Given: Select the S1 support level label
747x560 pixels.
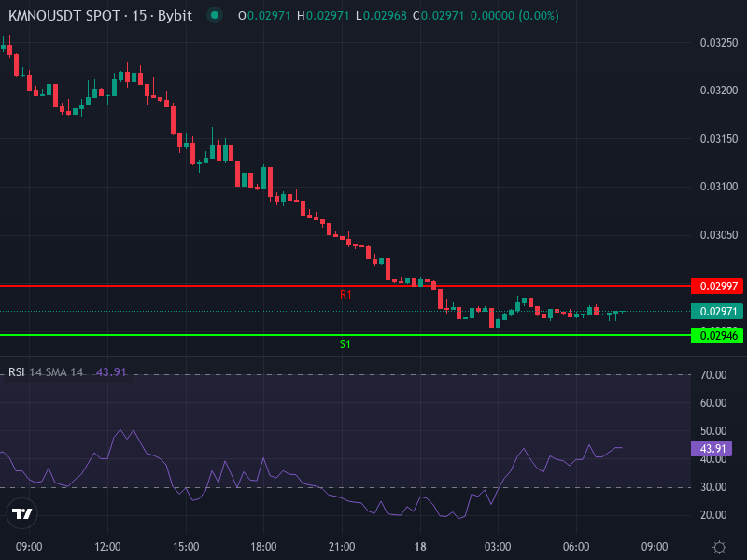Looking at the screenshot, I should click(345, 343).
